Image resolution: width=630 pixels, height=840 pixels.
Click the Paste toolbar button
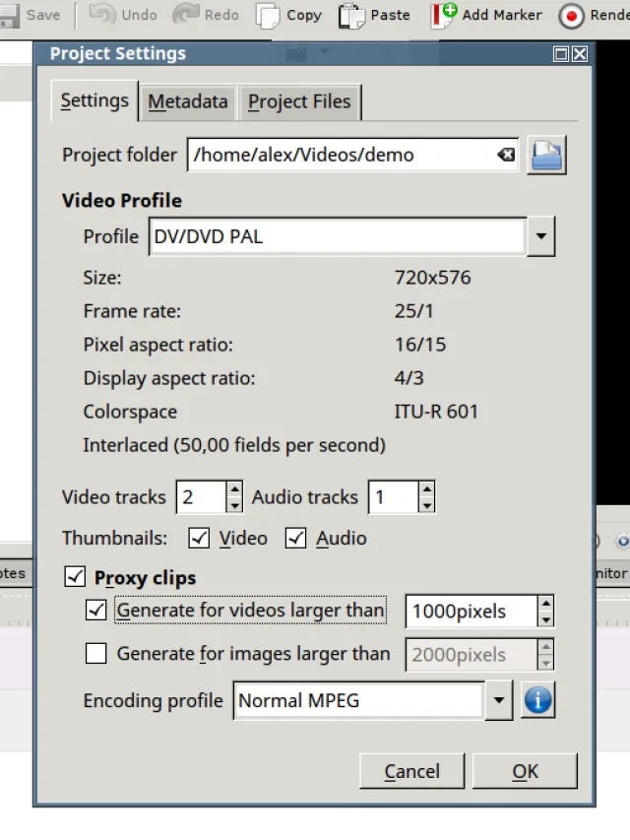coord(374,15)
